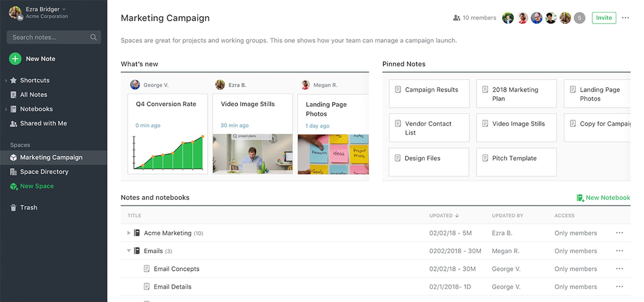Image resolution: width=644 pixels, height=302 pixels.
Task: Expand the Acme Marketing notebook
Action: [128, 233]
